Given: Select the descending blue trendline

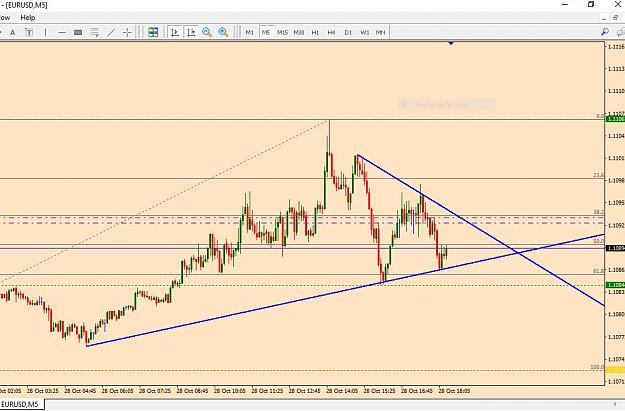Looking at the screenshot, I should pos(481,231).
